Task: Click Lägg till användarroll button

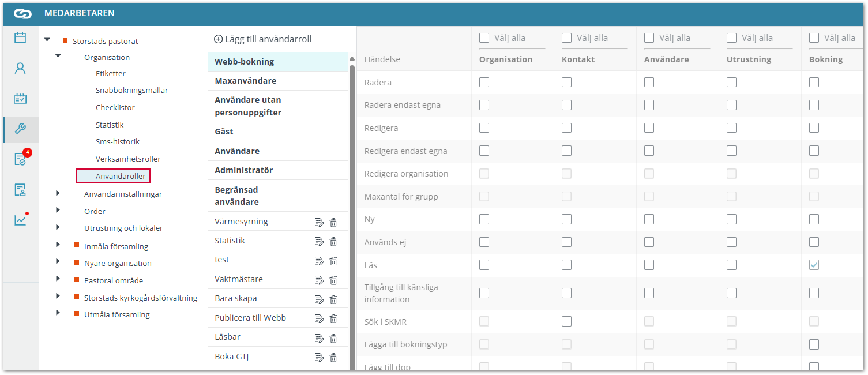Action: (263, 39)
